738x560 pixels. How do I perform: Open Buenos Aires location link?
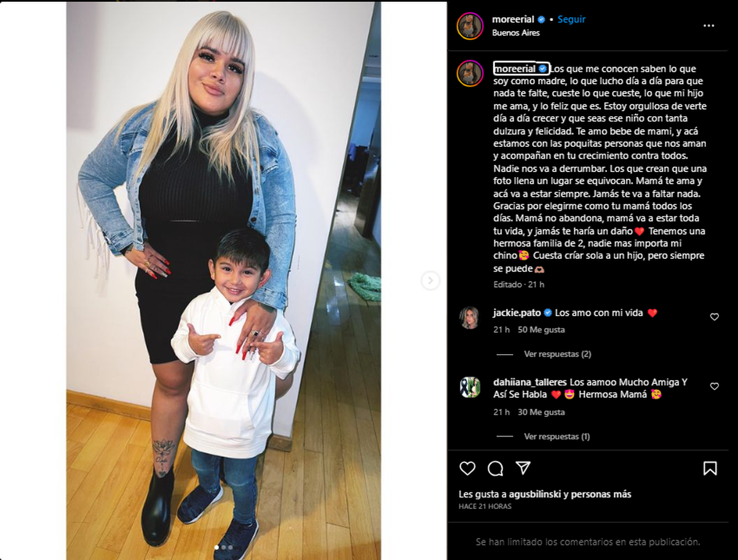(516, 33)
